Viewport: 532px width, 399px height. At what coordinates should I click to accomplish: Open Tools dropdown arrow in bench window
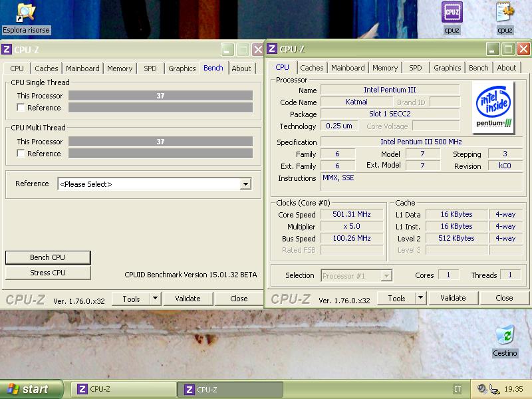[x=155, y=299]
